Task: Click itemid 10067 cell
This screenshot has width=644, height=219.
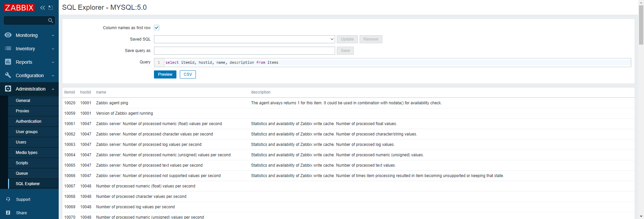Action: pos(70,186)
